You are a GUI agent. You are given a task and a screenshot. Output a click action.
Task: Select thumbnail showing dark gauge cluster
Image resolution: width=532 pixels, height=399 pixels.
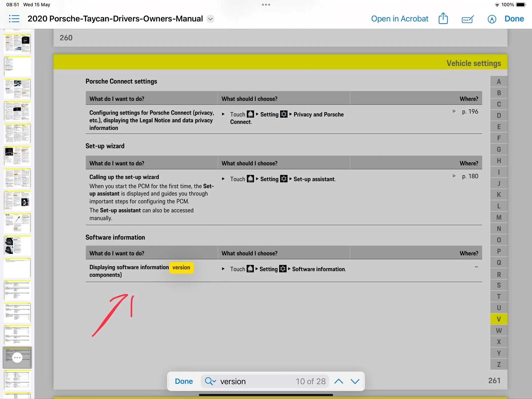point(17,156)
